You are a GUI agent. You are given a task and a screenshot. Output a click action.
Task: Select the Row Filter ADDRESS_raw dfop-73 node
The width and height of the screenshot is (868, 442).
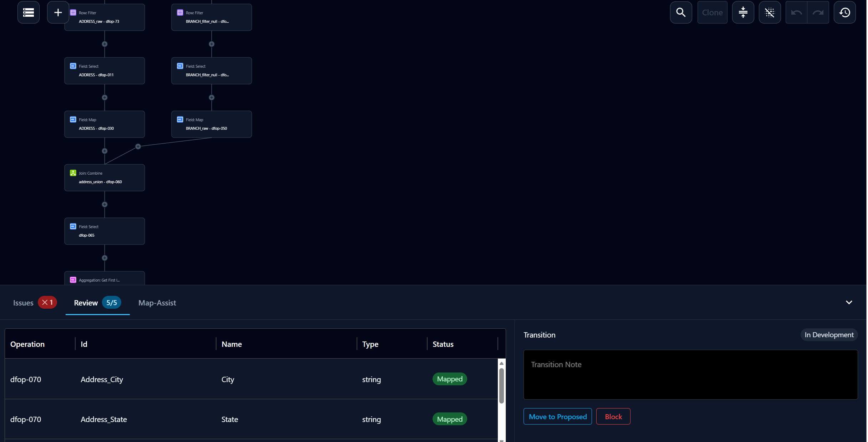(104, 17)
